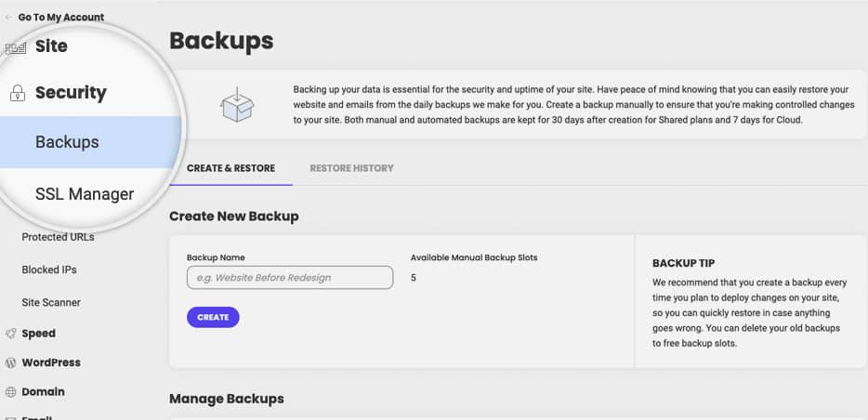Click the Domain globe icon
This screenshot has height=420, width=868.
(10, 392)
